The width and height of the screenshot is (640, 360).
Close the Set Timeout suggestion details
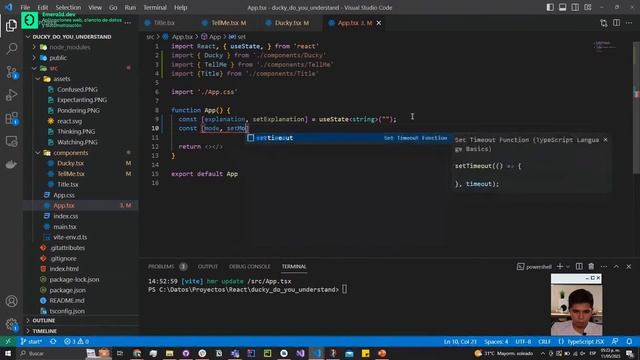pos(605,140)
